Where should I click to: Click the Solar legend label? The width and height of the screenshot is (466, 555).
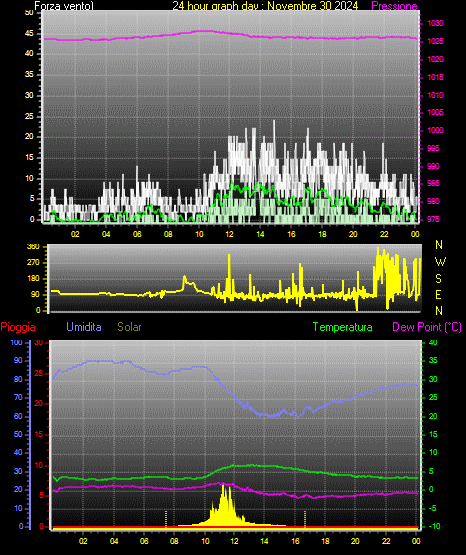tap(129, 327)
